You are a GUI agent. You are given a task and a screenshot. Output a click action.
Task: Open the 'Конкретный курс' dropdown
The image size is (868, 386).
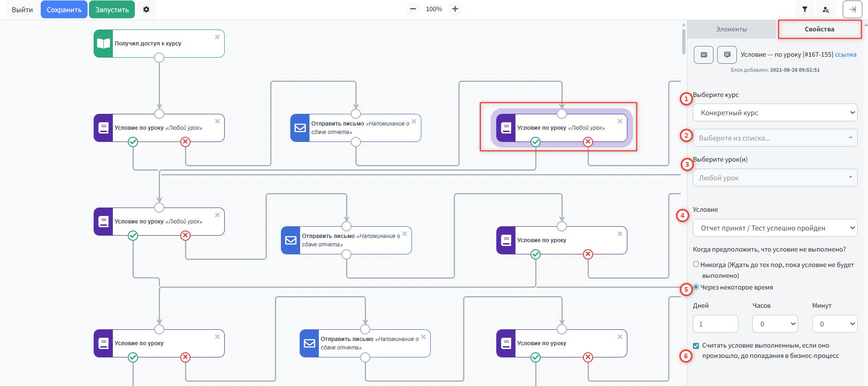[x=775, y=112]
